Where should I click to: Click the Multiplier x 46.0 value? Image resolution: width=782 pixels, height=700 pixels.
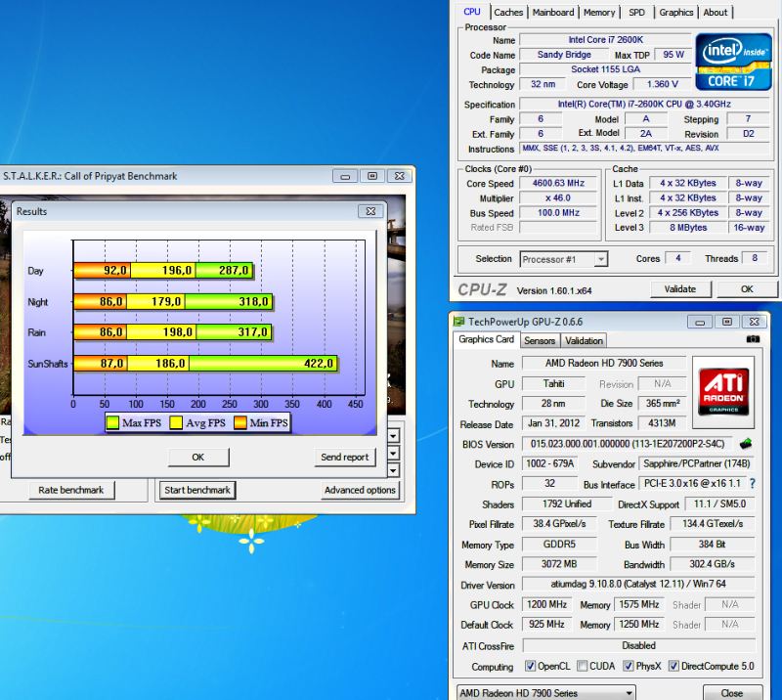pos(558,198)
